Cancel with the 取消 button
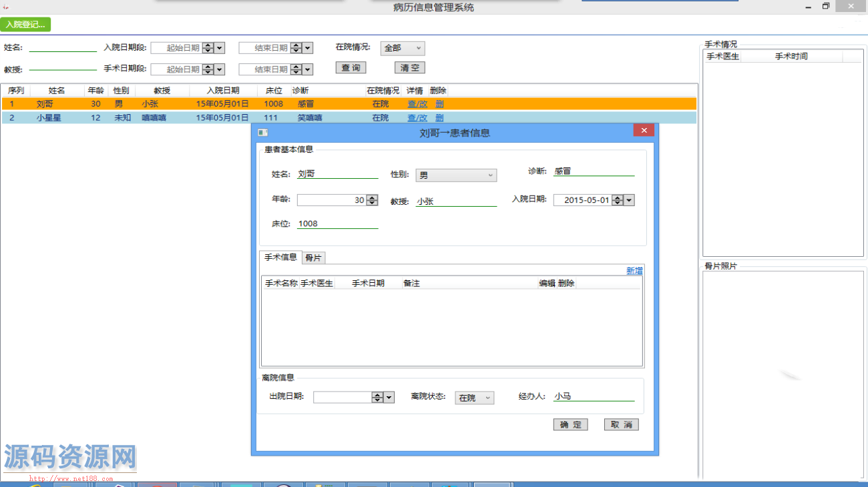The height and width of the screenshot is (487, 868). coord(622,425)
